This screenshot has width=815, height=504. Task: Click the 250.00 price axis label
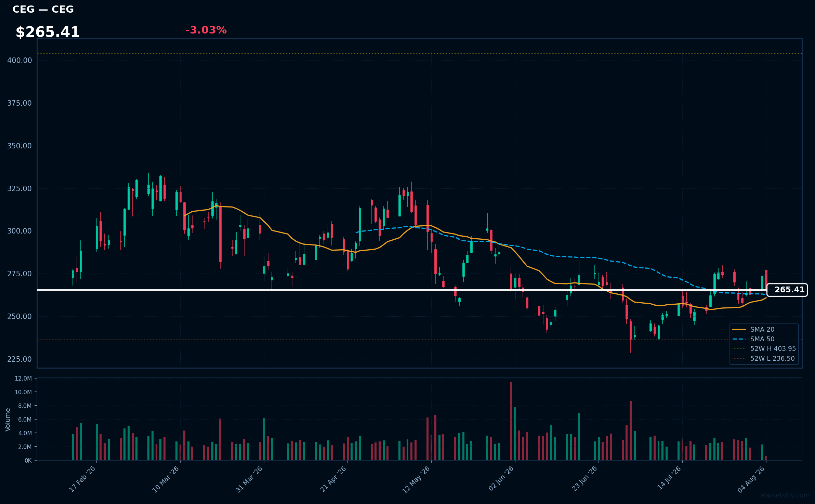pyautogui.click(x=19, y=317)
